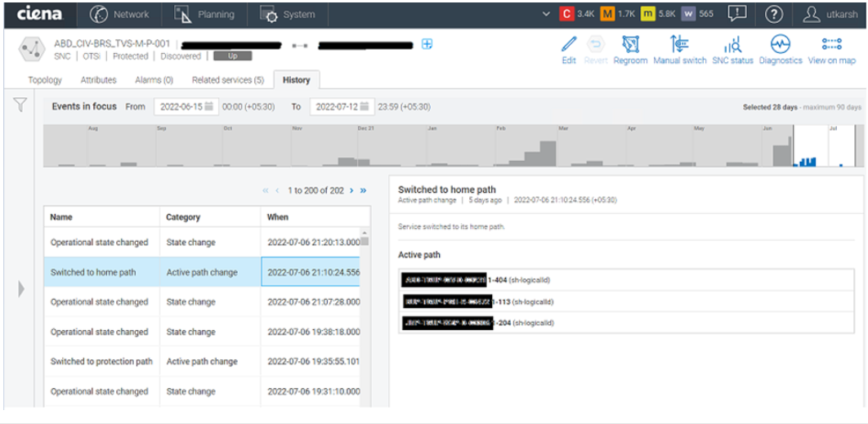
Task: Click the red Critical alarms badge
Action: point(566,15)
